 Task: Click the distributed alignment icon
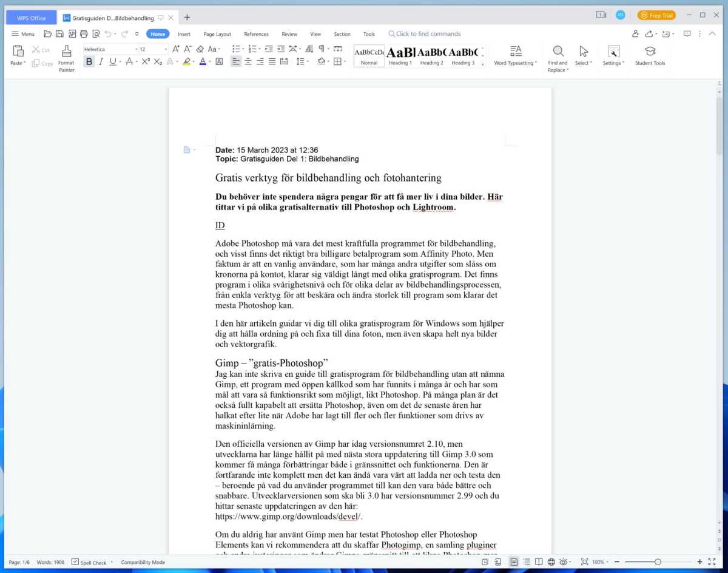click(284, 61)
